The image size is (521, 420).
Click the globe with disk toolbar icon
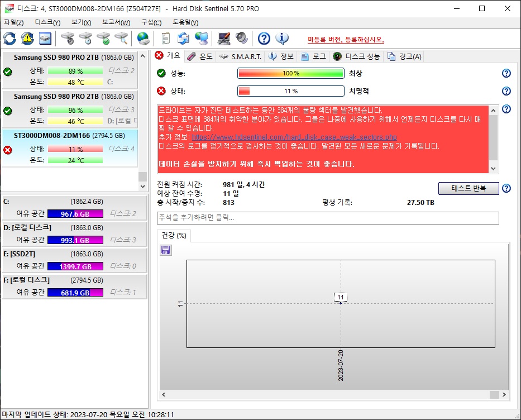coord(144,39)
